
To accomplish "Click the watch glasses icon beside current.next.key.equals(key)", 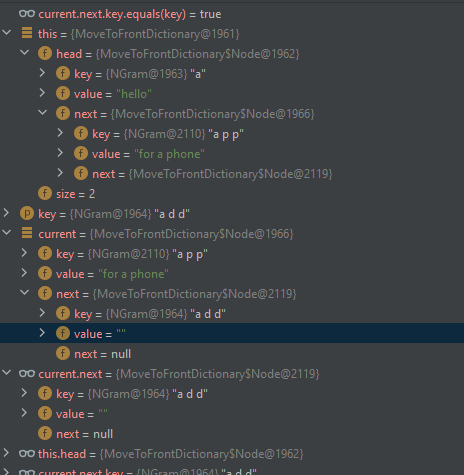I will coord(27,14).
